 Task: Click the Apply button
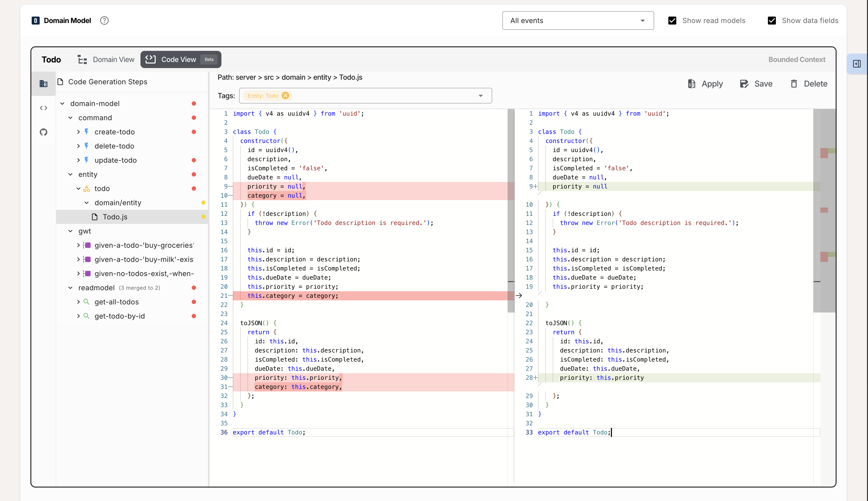pyautogui.click(x=705, y=83)
